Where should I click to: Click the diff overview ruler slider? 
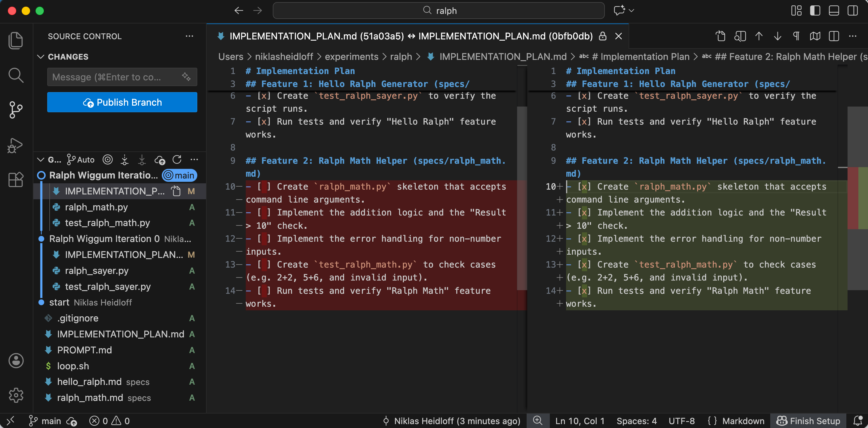pos(857,198)
